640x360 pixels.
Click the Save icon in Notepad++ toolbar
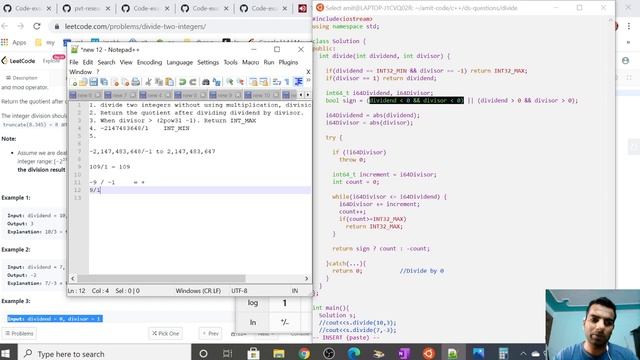point(93,82)
